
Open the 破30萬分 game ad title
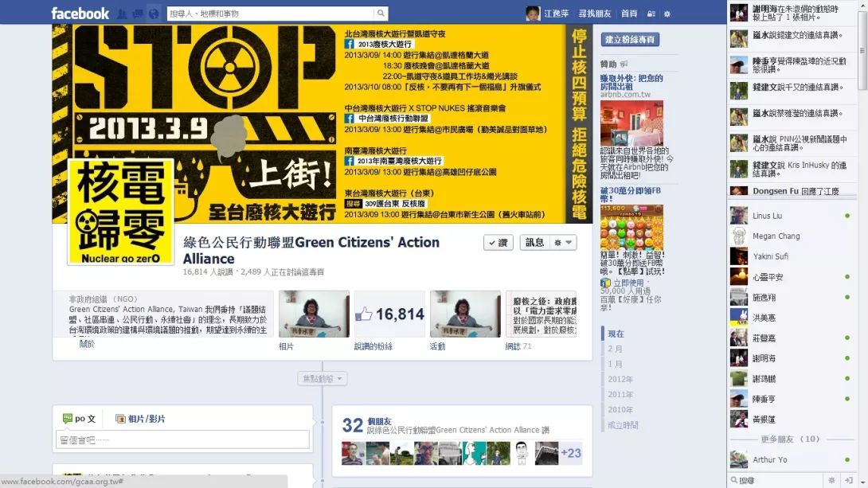[x=631, y=194]
